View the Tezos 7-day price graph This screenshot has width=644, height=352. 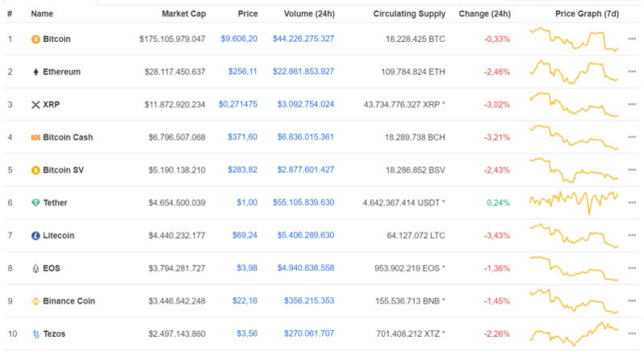click(574, 333)
